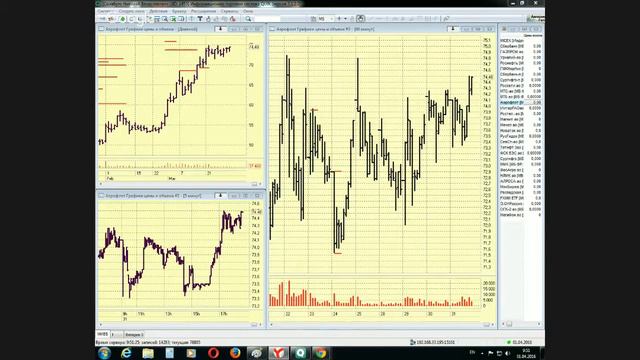This screenshot has height=360, width=640.
Task: Click the 5-minute chart window's title icon
Action: pos(101,196)
